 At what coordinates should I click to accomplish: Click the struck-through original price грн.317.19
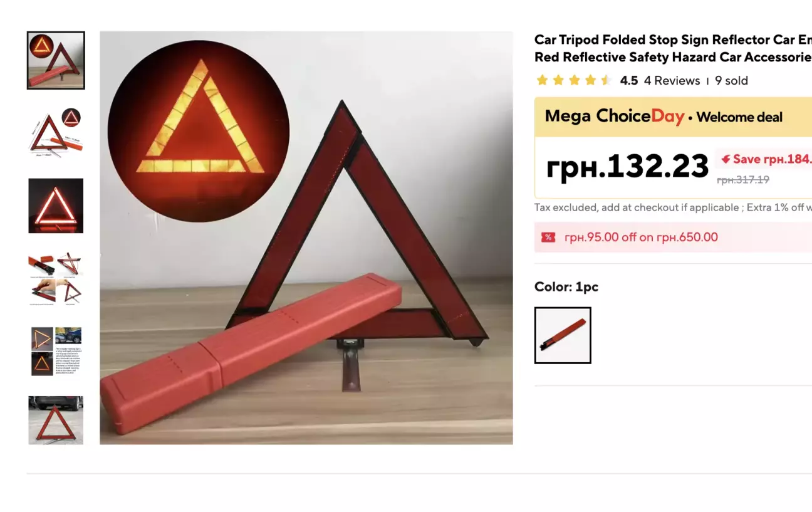(743, 180)
